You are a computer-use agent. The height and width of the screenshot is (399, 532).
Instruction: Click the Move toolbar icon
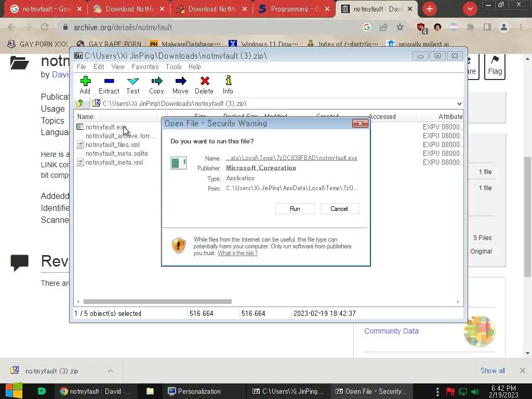[180, 85]
